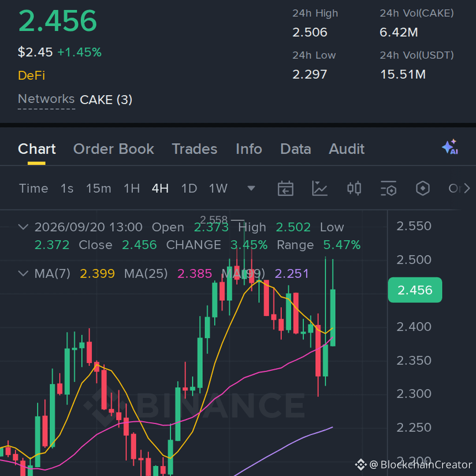
Task: Select the candlestick chart style icon
Action: coord(354,189)
